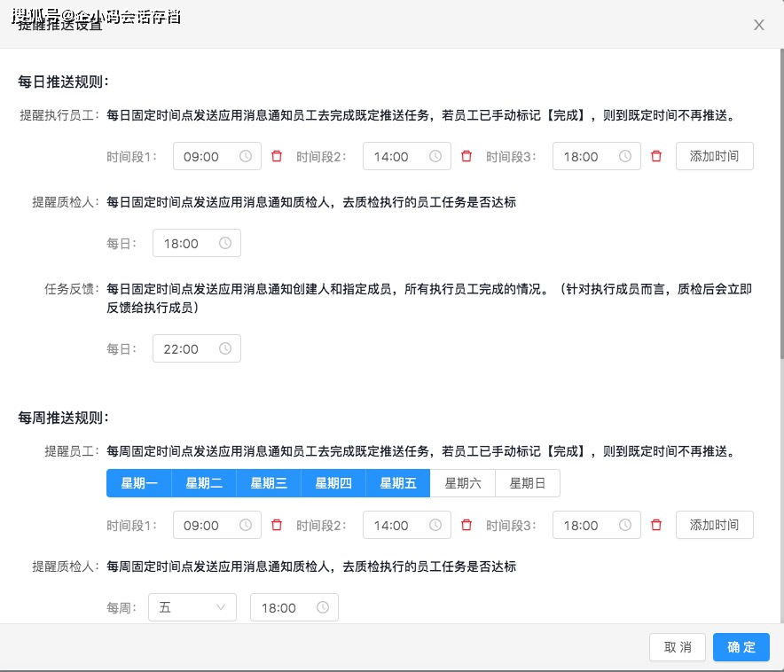The image size is (784, 672).
Task: Edit task feedback time 22:00
Action: pos(197,348)
